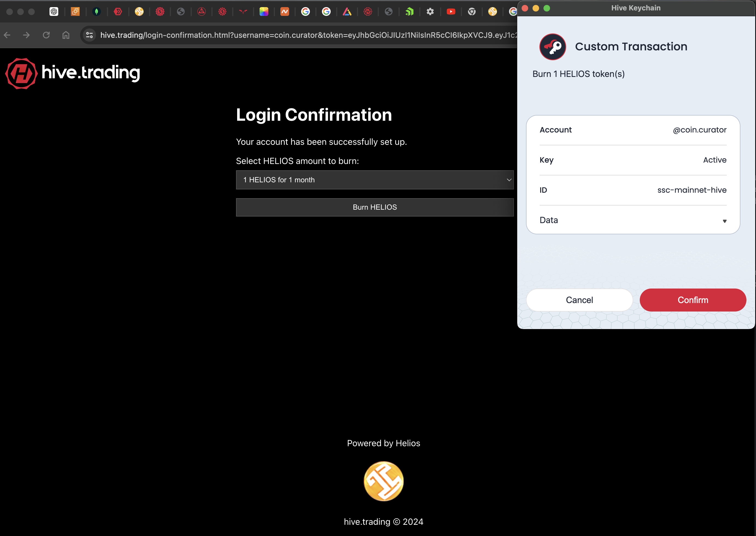The image size is (756, 536).
Task: Switch to the settings gear tab
Action: point(430,11)
